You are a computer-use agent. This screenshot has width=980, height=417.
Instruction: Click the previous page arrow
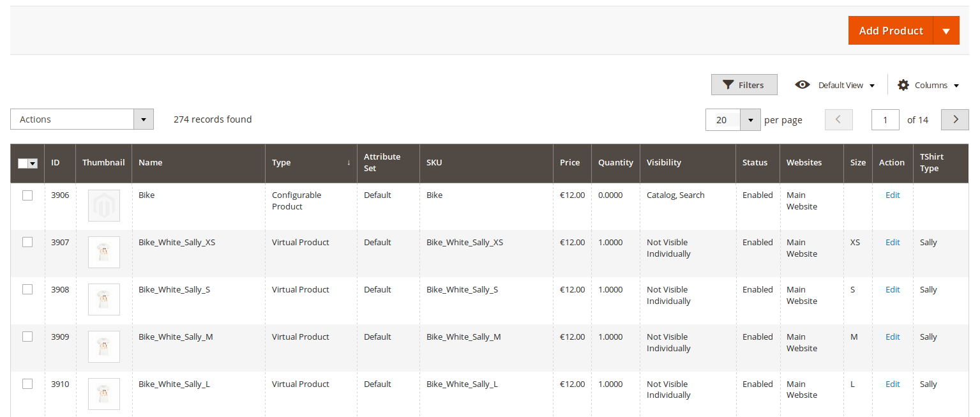tap(838, 119)
